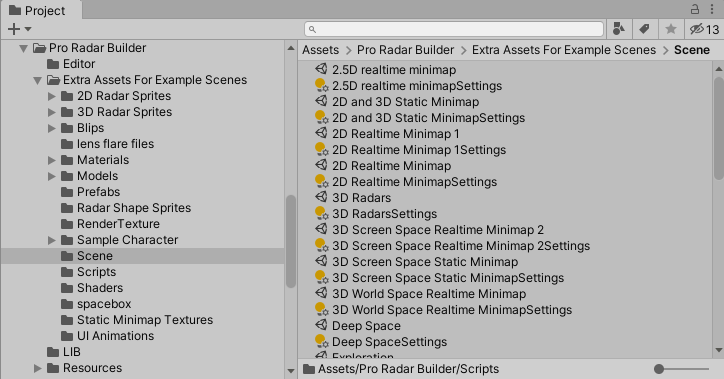Viewport: 724px width, 379px height.
Task: Collapse the Pro Radar Builder folder
Action: click(x=24, y=48)
